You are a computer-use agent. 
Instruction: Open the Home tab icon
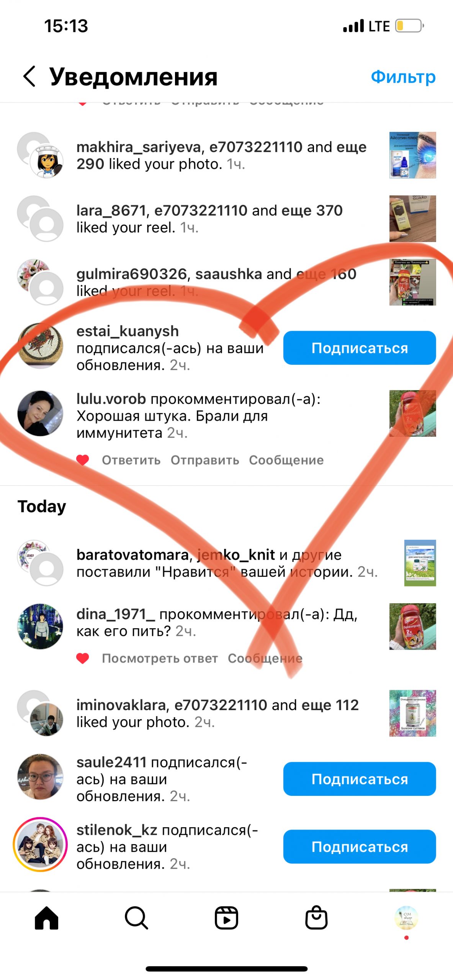(x=46, y=918)
